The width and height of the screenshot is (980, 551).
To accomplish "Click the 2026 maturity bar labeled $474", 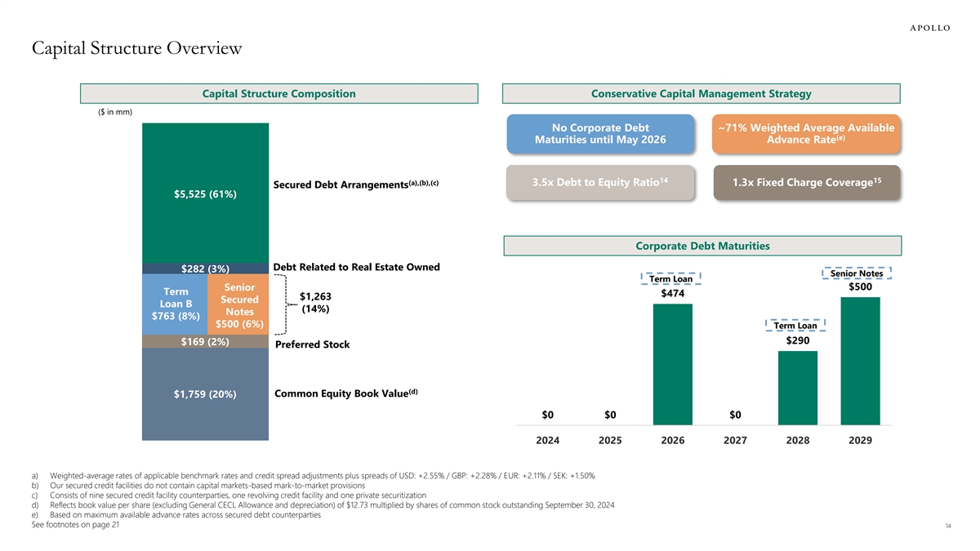I will pos(672,364).
